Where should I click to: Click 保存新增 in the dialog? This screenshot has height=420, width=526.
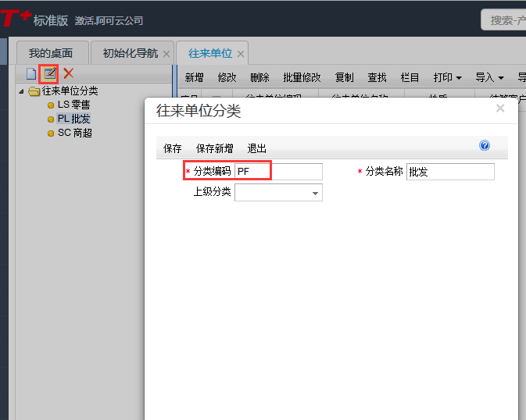214,148
